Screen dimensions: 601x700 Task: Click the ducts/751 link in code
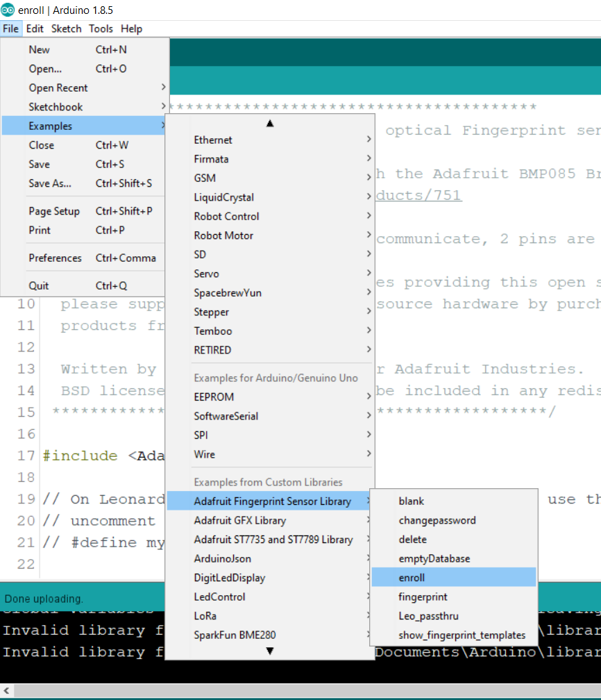pos(418,196)
